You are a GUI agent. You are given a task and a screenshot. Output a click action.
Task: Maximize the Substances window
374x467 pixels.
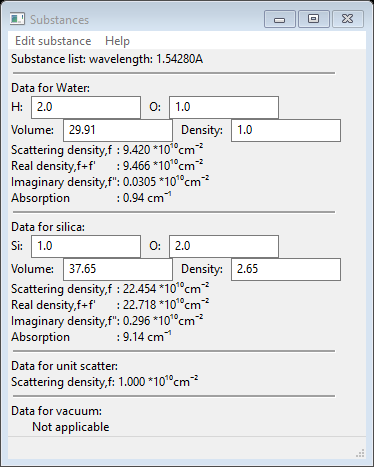313,19
